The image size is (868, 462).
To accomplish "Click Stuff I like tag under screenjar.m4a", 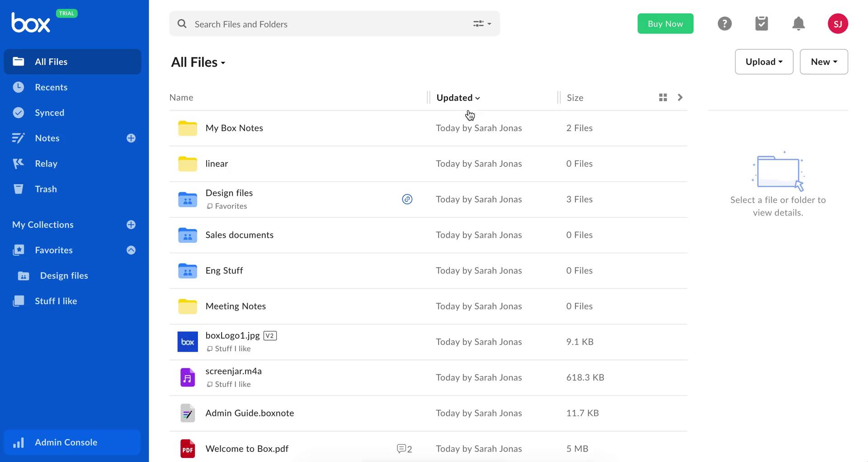I will tap(229, 384).
